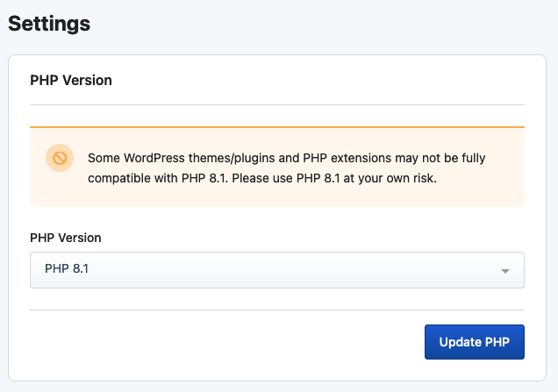Click the compatibility warning message text
Screen dimensions: 558x392
coord(287,167)
